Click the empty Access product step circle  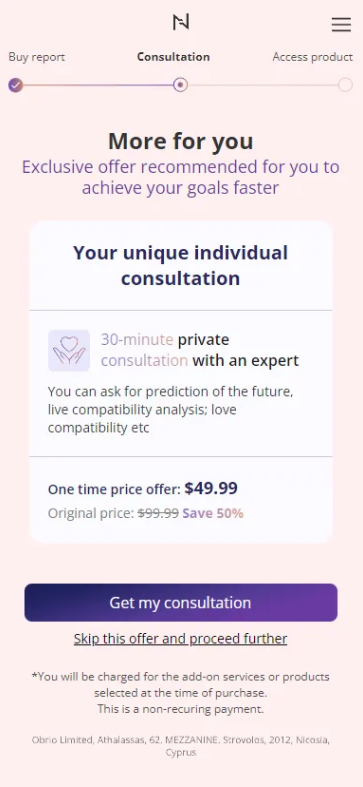[345, 85]
